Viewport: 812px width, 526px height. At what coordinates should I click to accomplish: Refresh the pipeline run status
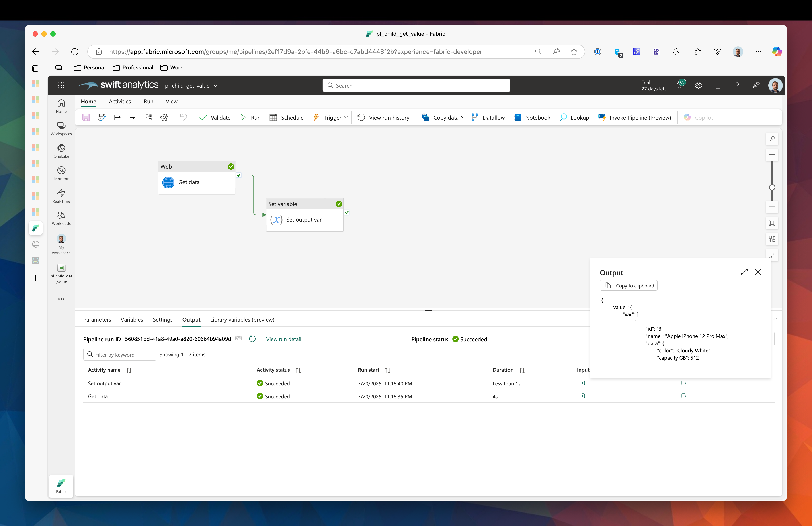click(x=252, y=339)
